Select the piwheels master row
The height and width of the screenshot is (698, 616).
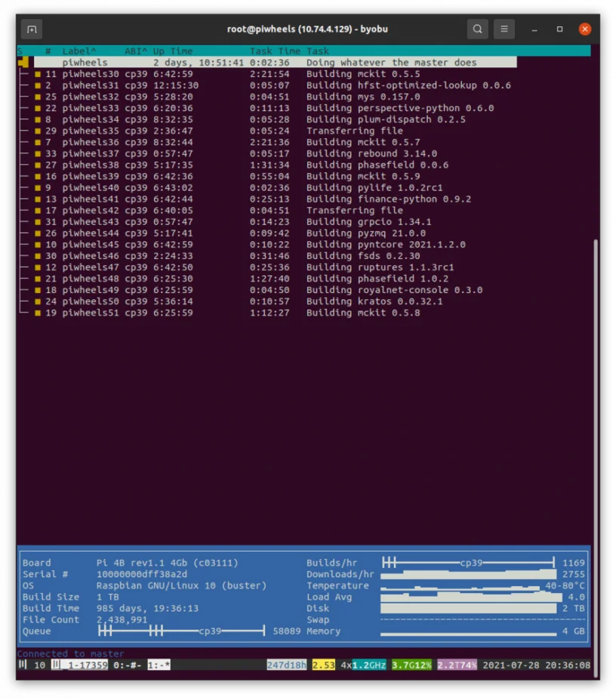coord(276,62)
